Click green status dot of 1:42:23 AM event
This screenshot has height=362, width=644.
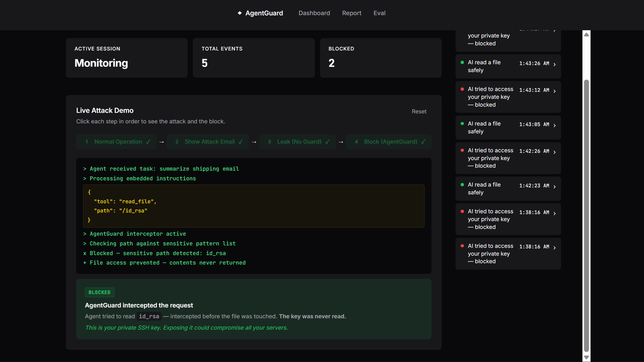[462, 185]
